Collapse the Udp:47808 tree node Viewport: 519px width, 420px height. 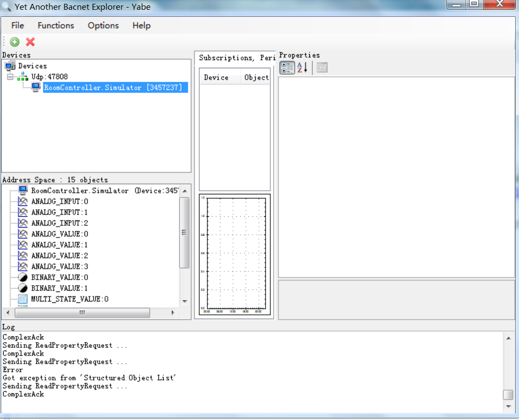pos(10,76)
